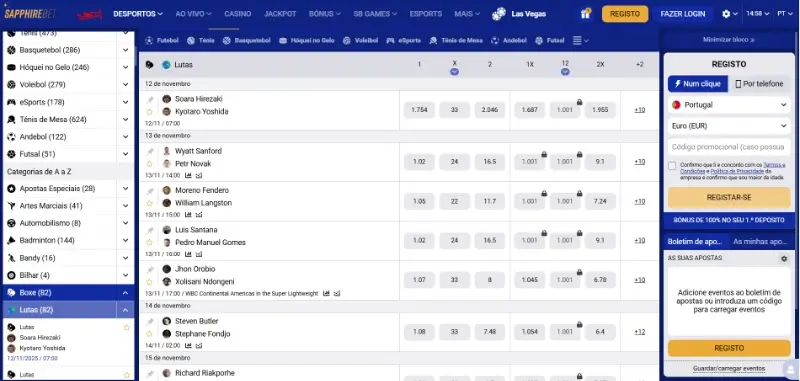Open the DESPORTOS menu

pyautogui.click(x=138, y=14)
